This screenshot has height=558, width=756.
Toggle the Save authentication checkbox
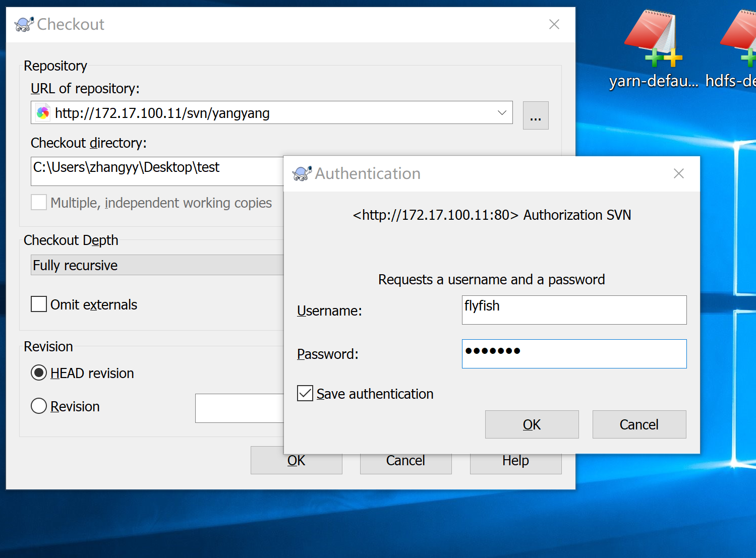point(305,393)
